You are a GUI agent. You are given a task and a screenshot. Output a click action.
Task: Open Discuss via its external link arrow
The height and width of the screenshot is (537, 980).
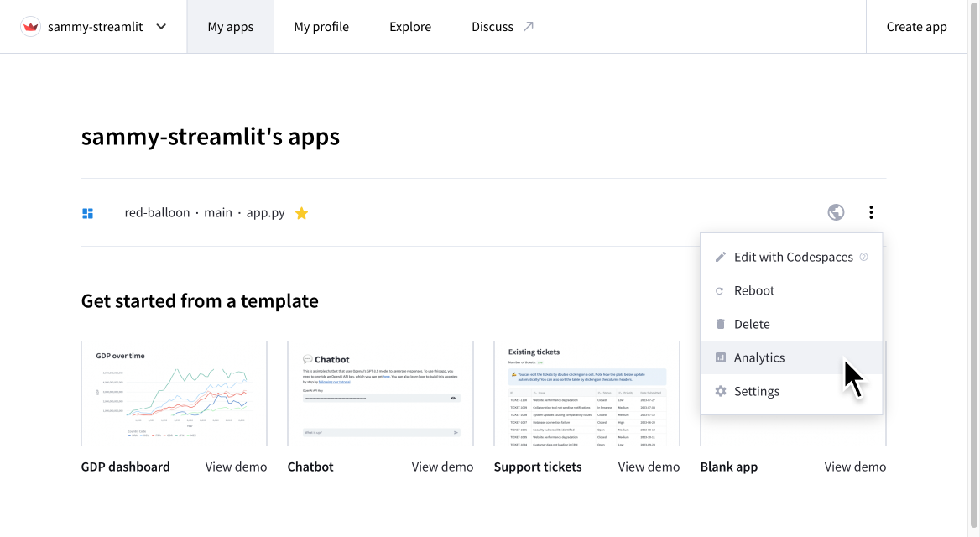[x=529, y=24]
